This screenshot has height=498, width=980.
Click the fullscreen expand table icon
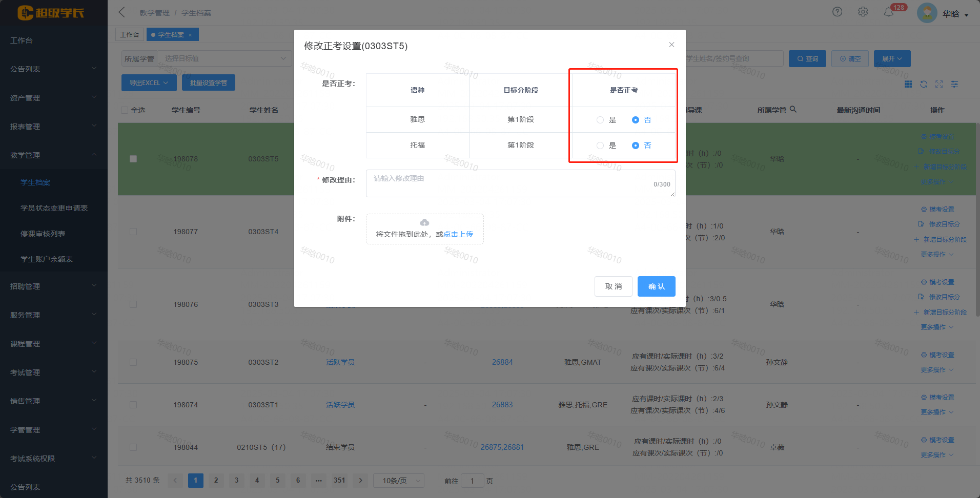(939, 84)
